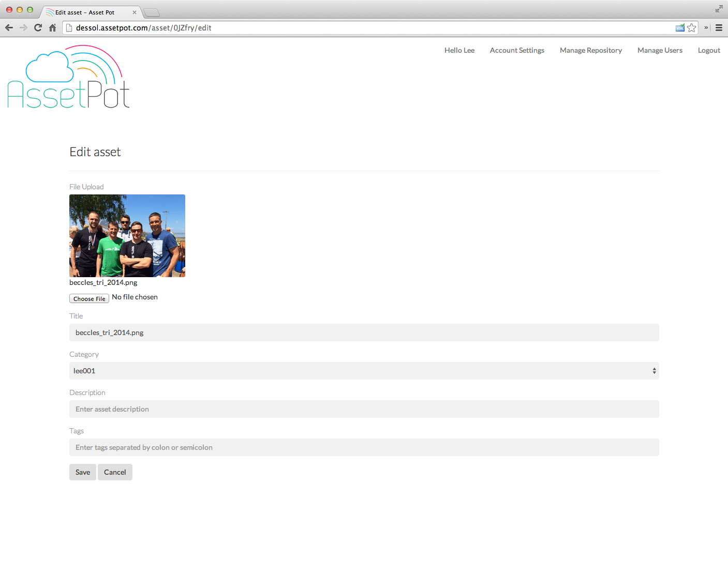
Task: Go to home page via house icon
Action: [x=52, y=28]
